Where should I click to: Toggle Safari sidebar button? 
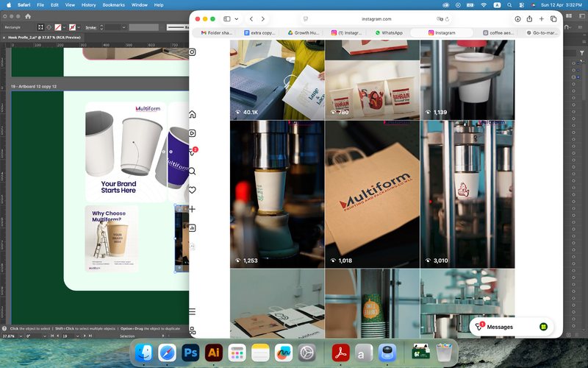coord(227,19)
